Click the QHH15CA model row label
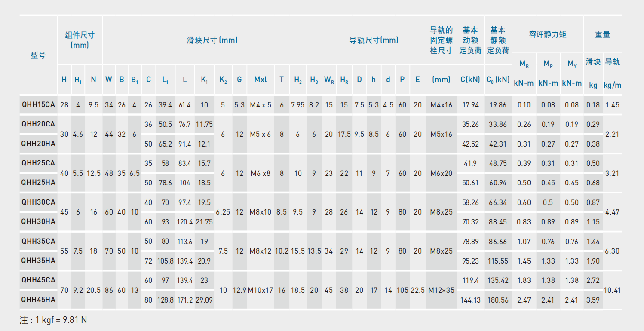 [x=38, y=104]
